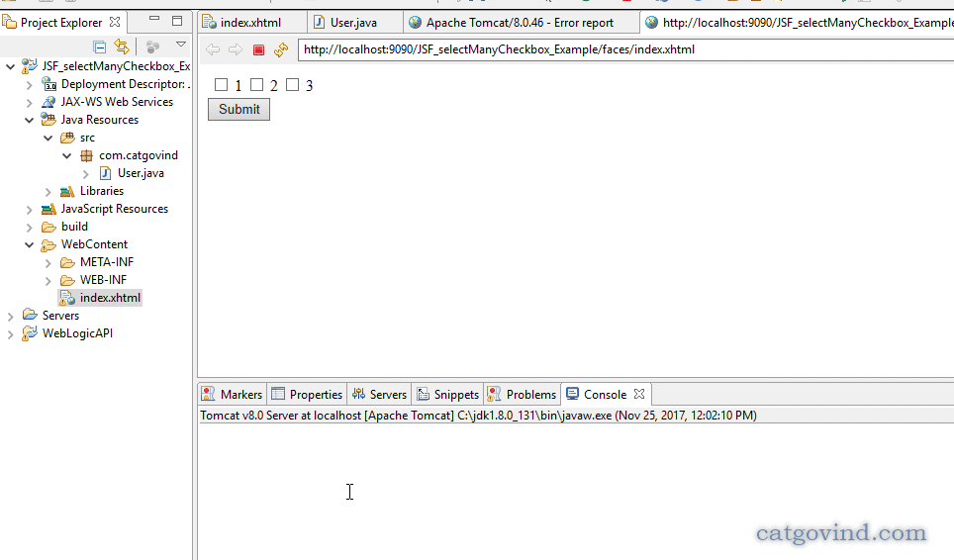
Task: Maximize the Project Explorer panel
Action: [177, 22]
